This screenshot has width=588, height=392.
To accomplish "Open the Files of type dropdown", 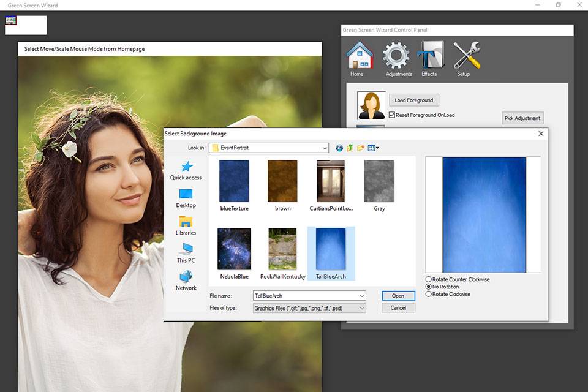I will 362,309.
